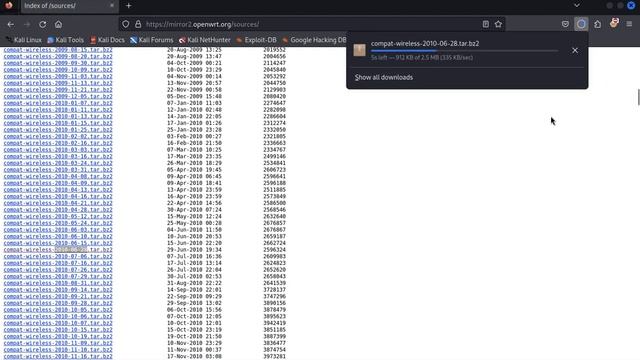Open the Kali NetHunter bookmark
This screenshot has height=360, width=640.
[x=204, y=40]
